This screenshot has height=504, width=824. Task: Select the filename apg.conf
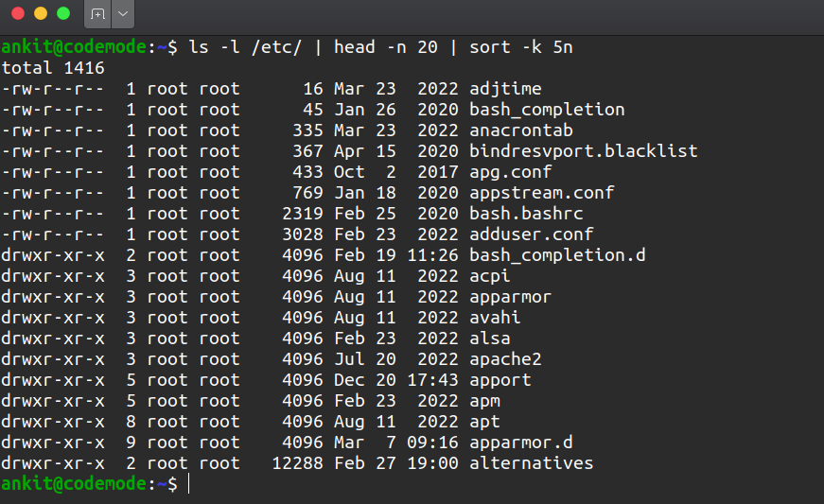(x=511, y=172)
